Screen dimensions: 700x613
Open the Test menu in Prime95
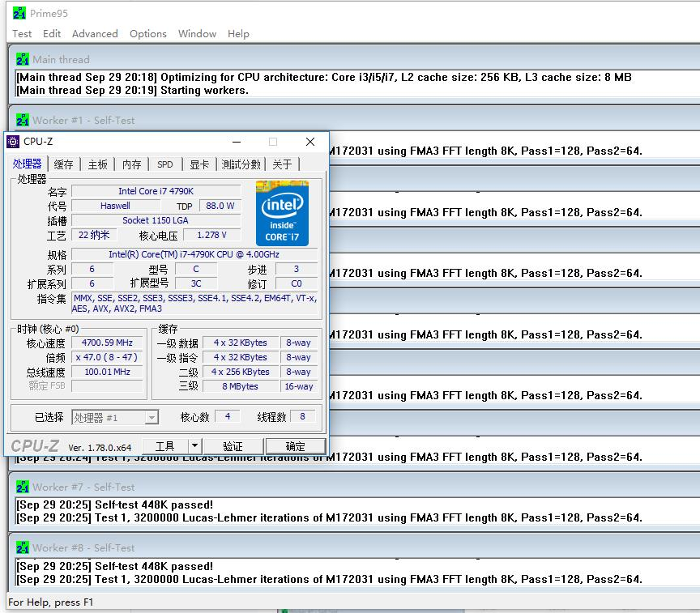pos(22,34)
